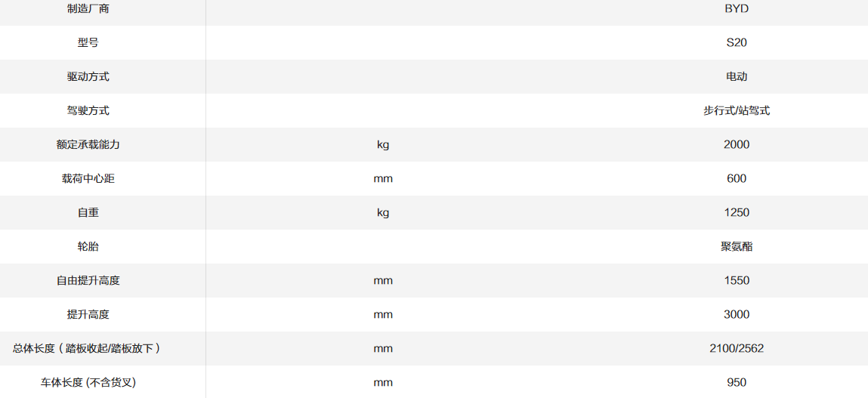Select the 步行式/站驾式 value
The width and height of the screenshot is (868, 398).
[x=736, y=111]
